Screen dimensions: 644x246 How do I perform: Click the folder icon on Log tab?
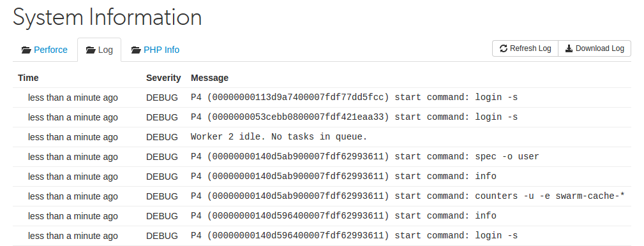pos(91,50)
